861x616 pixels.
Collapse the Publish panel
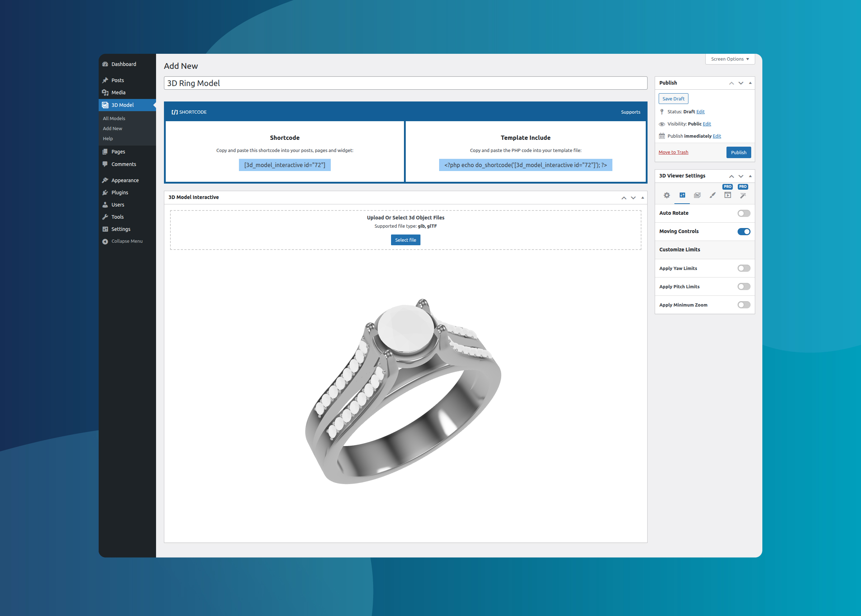click(x=750, y=83)
